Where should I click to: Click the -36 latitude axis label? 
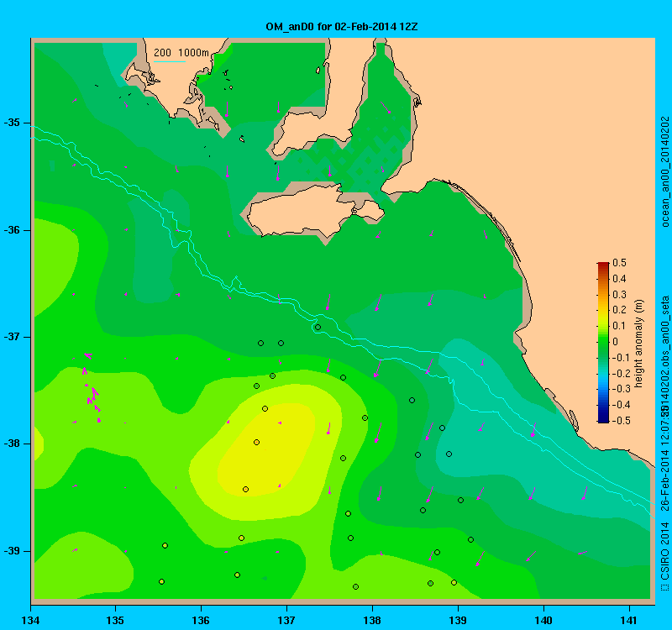coord(12,230)
